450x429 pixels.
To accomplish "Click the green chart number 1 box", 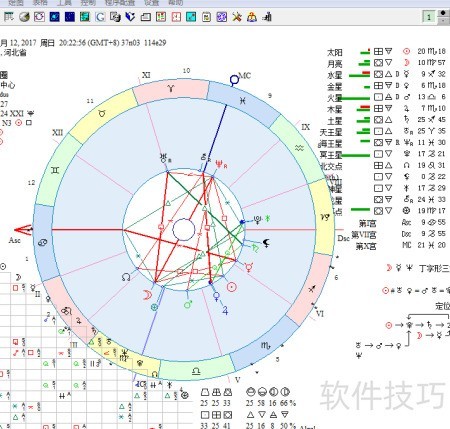I will pyautogui.click(x=429, y=17).
